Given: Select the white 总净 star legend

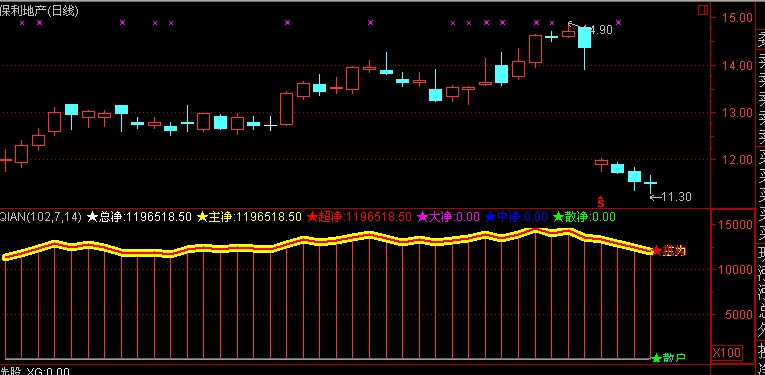Looking at the screenshot, I should (x=139, y=217).
